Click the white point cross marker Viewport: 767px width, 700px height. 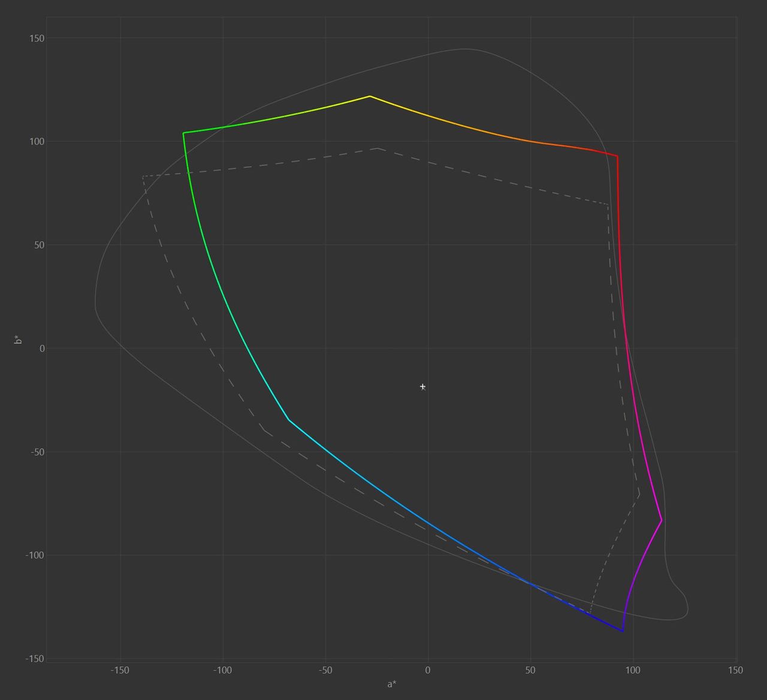422,387
